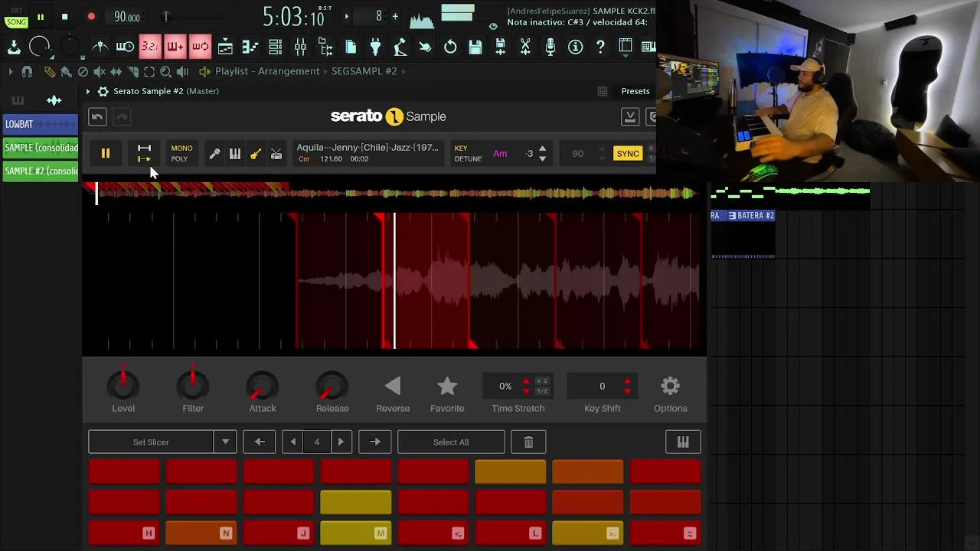
Task: Enable the 3.2.1 countdown before recording
Action: (150, 47)
